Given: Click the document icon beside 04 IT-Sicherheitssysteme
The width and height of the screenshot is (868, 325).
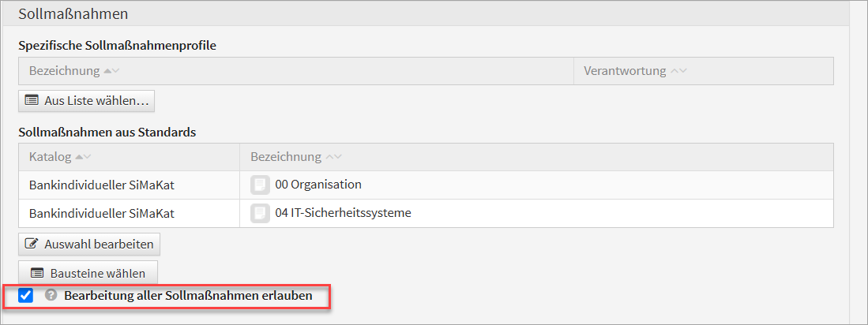Looking at the screenshot, I should coord(260,213).
